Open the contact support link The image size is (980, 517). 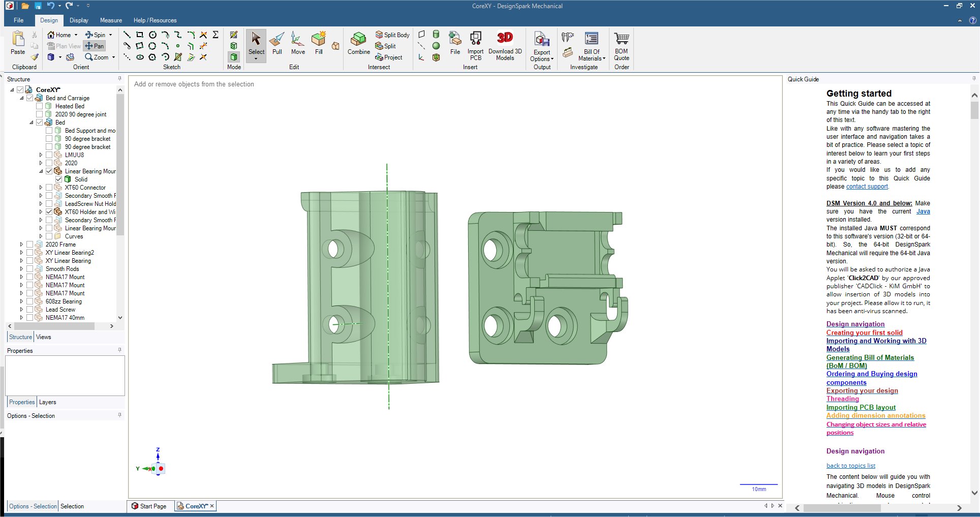867,187
